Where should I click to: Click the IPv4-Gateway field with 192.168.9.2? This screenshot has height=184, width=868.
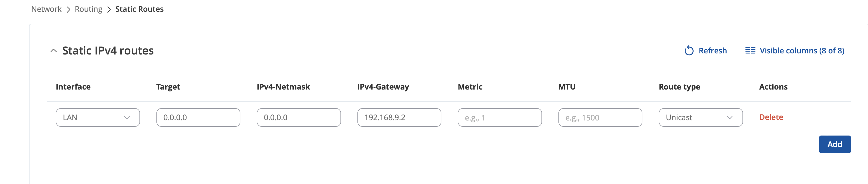tap(399, 117)
